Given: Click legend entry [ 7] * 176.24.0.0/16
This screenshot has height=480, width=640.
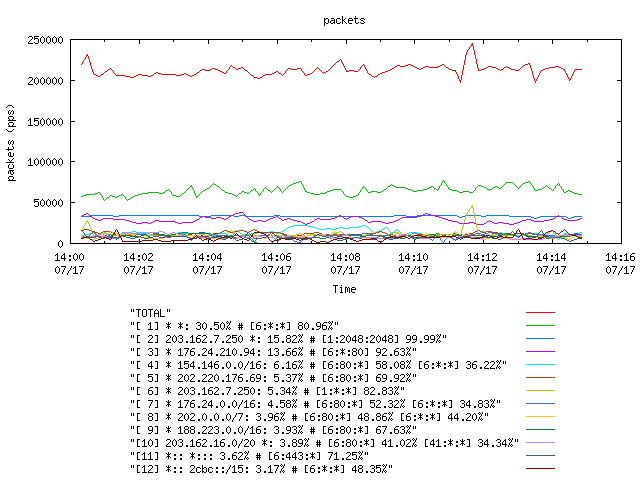Looking at the screenshot, I should point(315,404).
